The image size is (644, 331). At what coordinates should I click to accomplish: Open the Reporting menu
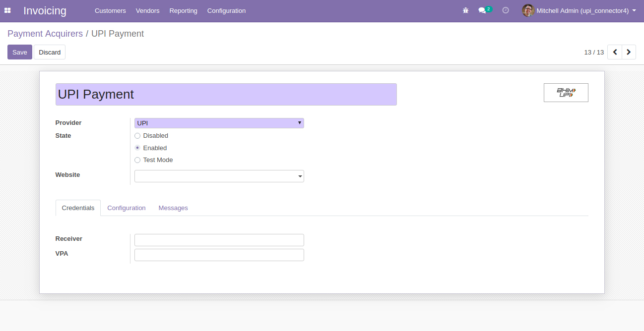coord(183,10)
